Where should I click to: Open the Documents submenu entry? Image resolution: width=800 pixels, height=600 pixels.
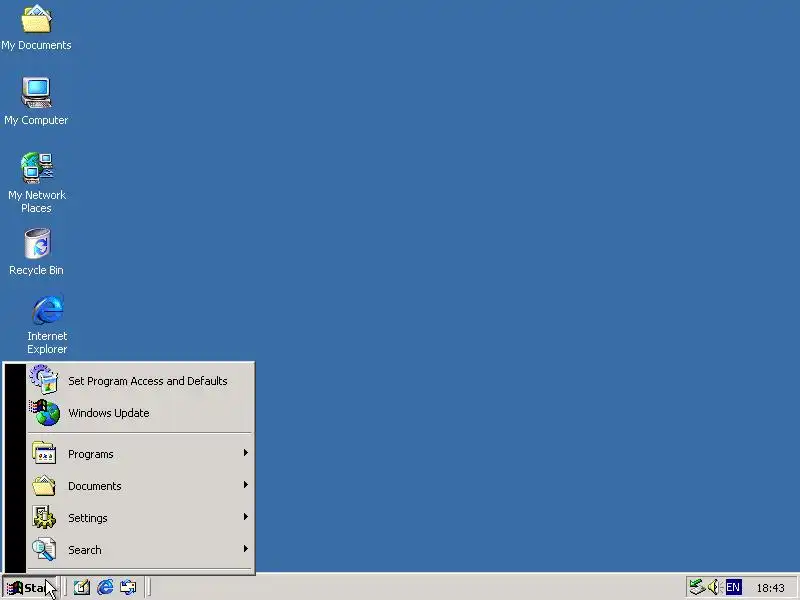(140, 486)
